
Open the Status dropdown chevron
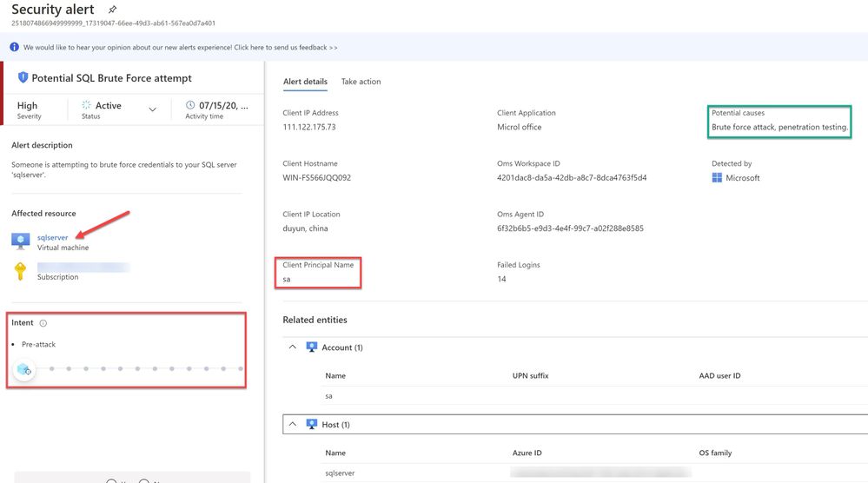152,109
